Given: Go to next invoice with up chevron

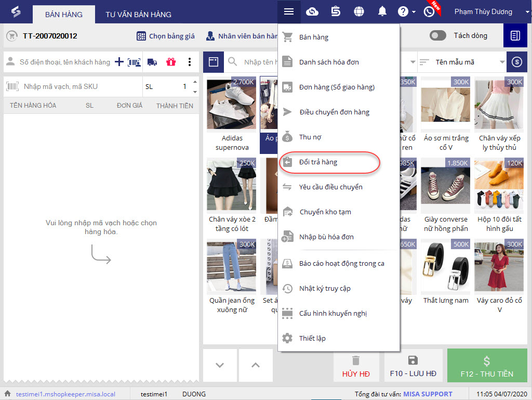Looking at the screenshot, I should coord(256,365).
